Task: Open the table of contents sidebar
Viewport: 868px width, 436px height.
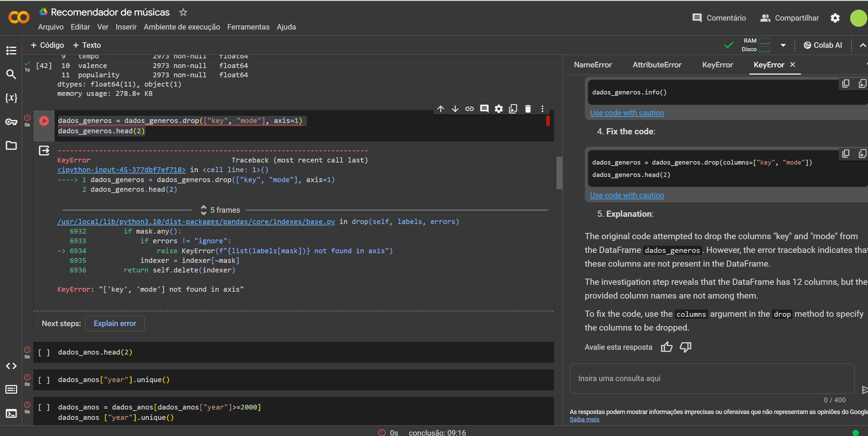Action: (11, 51)
